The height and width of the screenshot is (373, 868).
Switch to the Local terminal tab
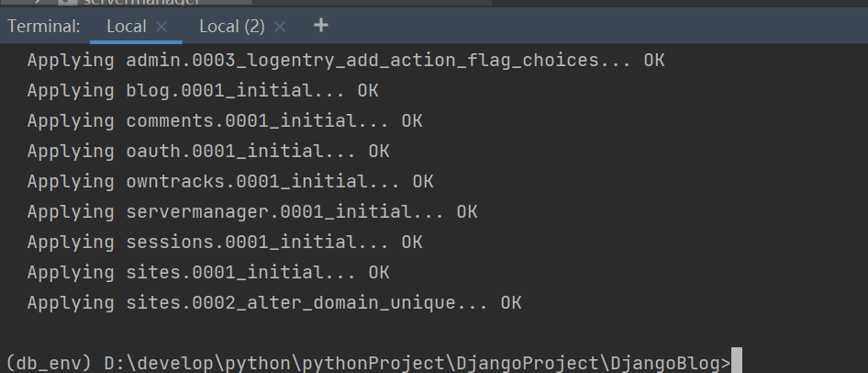[126, 27]
